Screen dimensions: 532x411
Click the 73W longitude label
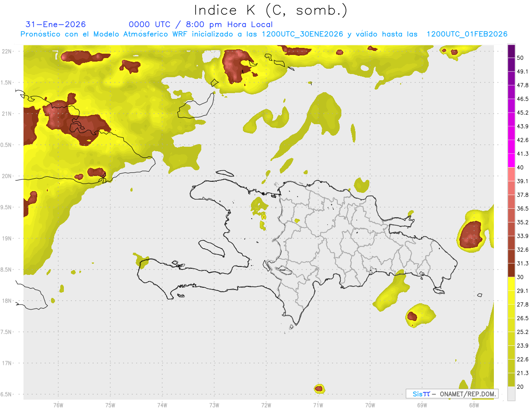pos(214,405)
